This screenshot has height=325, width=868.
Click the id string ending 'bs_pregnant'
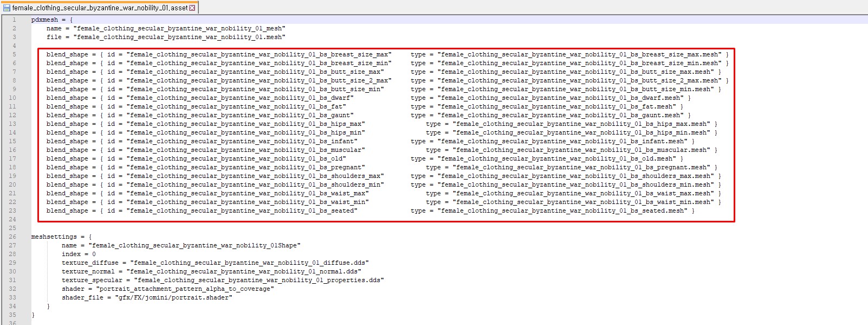tap(245, 167)
